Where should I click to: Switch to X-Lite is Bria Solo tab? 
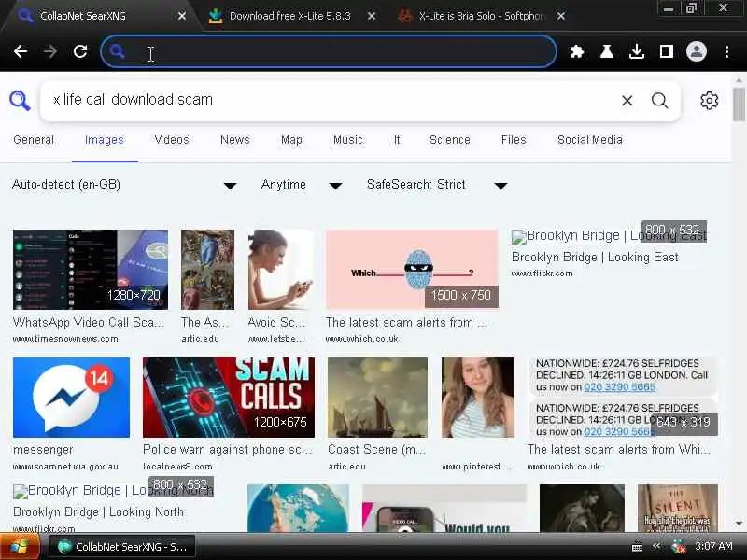coord(481,16)
